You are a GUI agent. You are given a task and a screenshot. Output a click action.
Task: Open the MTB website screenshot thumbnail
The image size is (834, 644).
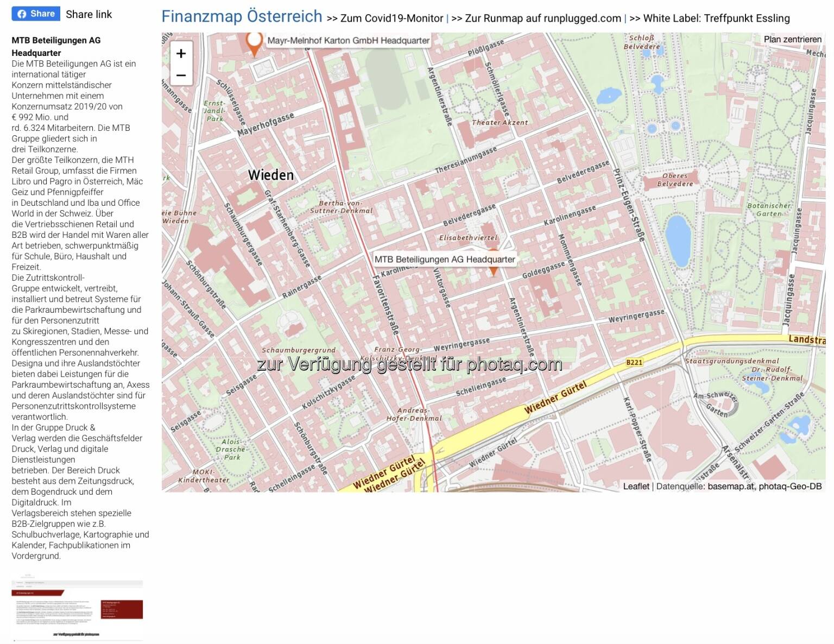[x=77, y=609]
